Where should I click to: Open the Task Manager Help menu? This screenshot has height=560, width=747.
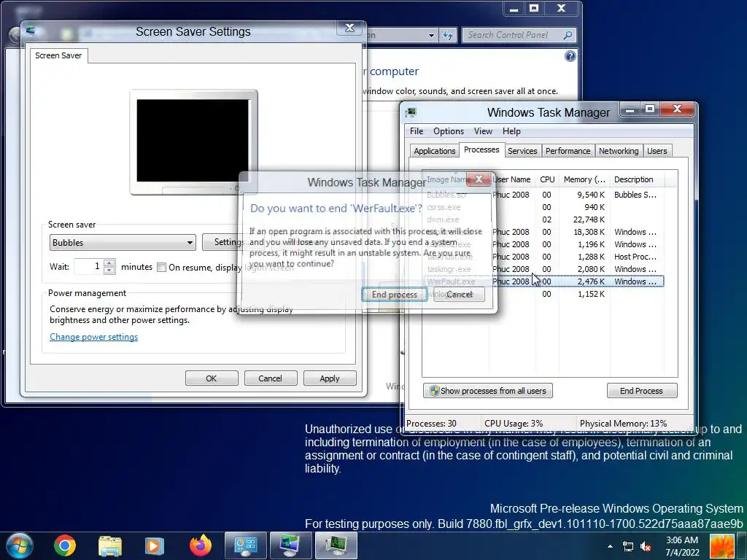[511, 131]
